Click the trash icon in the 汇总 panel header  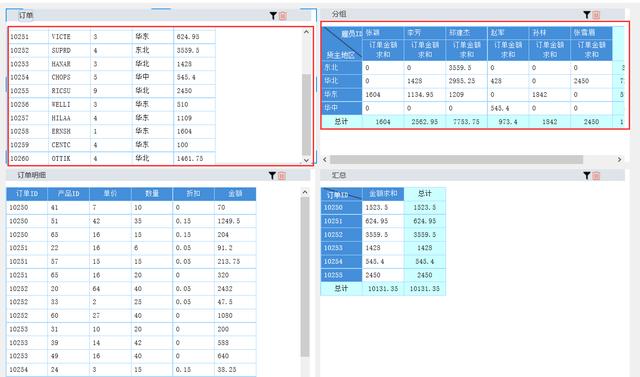pyautogui.click(x=596, y=175)
